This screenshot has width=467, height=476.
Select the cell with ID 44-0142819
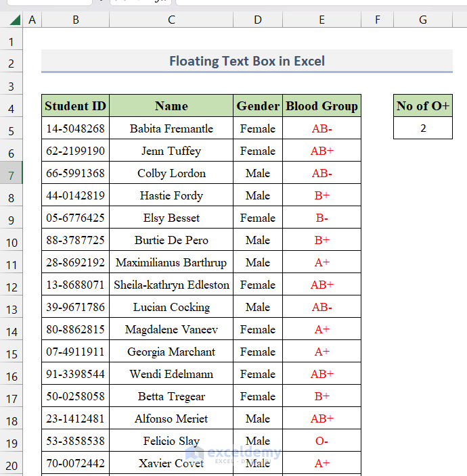tap(75, 195)
